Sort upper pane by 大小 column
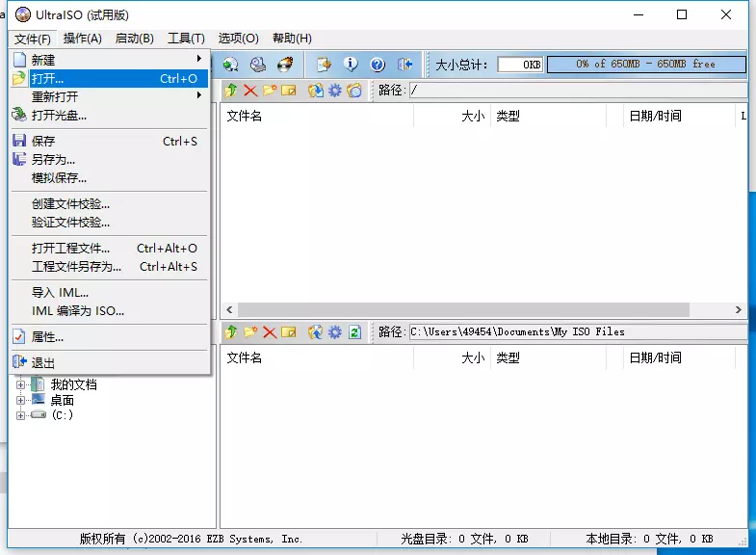This screenshot has width=756, height=555. click(452, 116)
